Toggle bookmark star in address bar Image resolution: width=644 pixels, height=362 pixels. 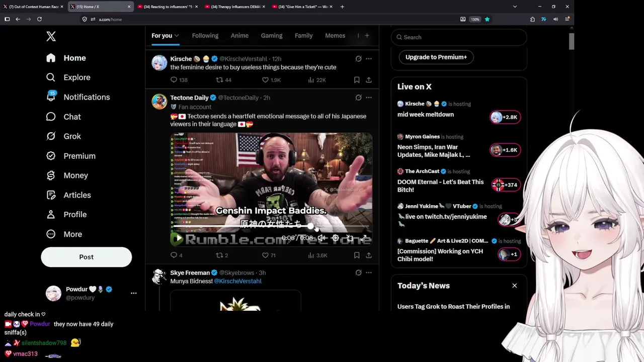[487, 19]
